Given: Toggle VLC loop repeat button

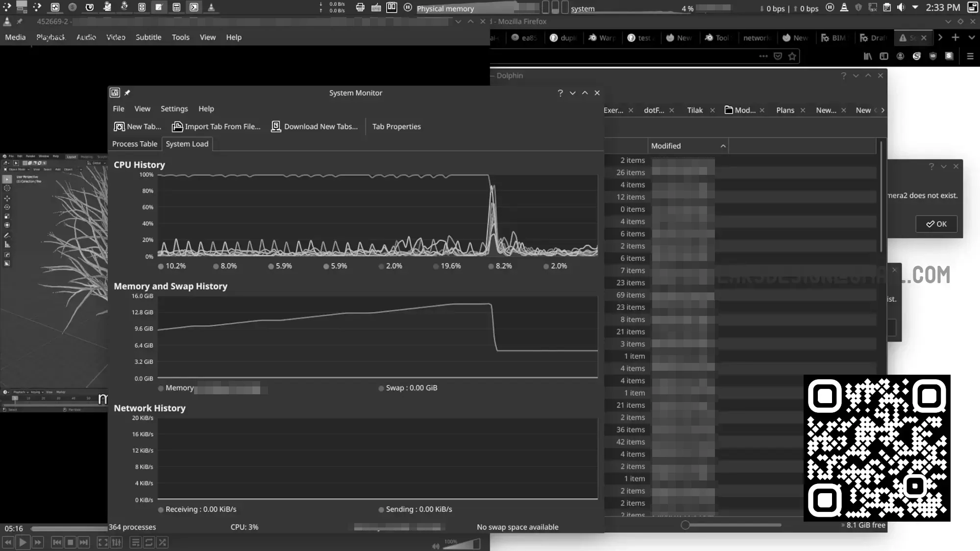Looking at the screenshot, I should pyautogui.click(x=149, y=542).
